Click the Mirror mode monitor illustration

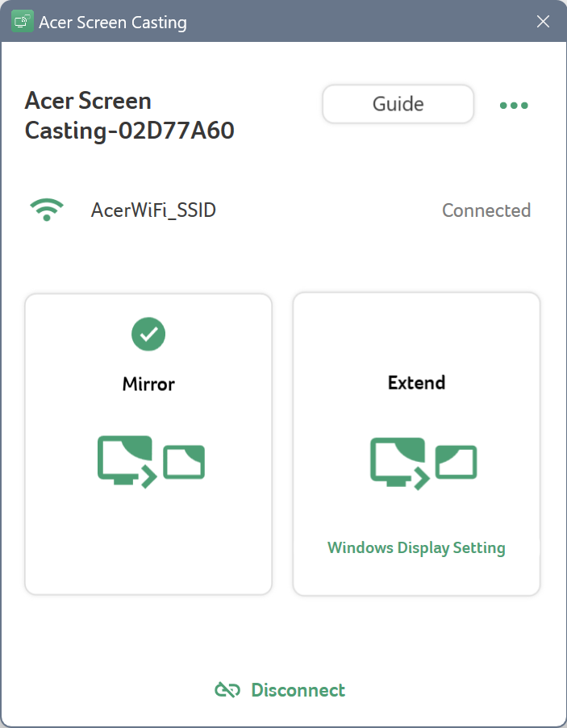tap(151, 461)
